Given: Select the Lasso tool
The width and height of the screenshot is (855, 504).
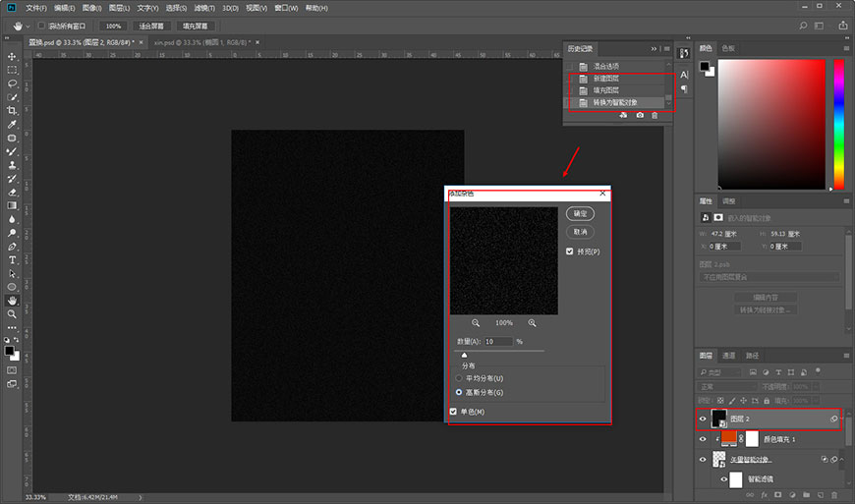Looking at the screenshot, I should point(12,84).
